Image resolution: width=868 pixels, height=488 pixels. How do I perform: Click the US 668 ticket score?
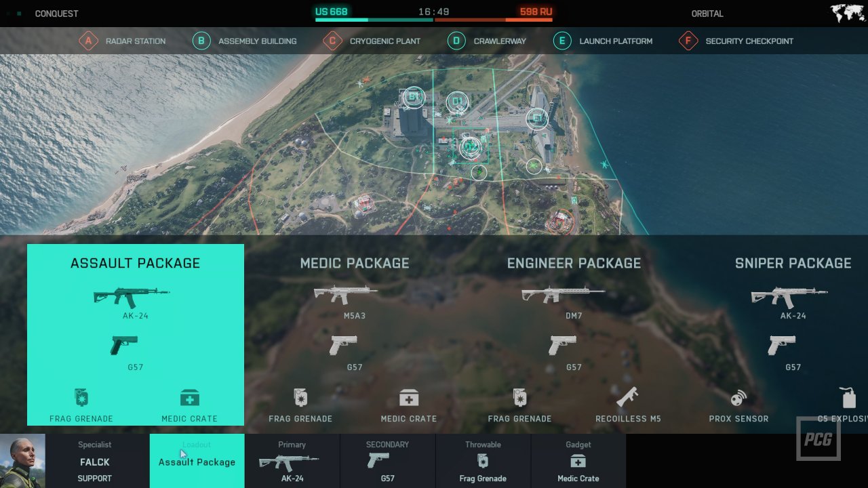pos(331,12)
